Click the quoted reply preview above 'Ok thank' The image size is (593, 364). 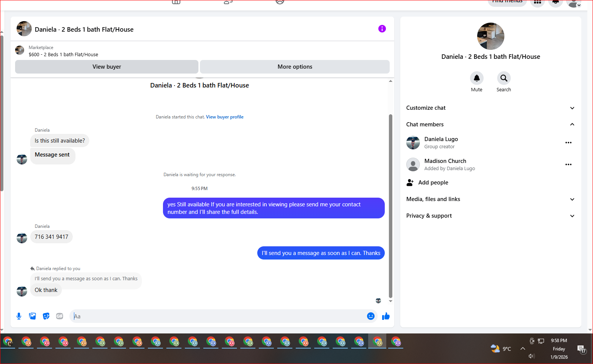(x=86, y=279)
